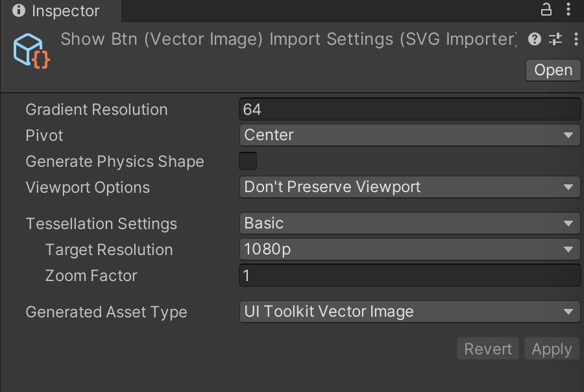This screenshot has height=392, width=584.
Task: Open SVG Importer header options menu
Action: coord(576,40)
